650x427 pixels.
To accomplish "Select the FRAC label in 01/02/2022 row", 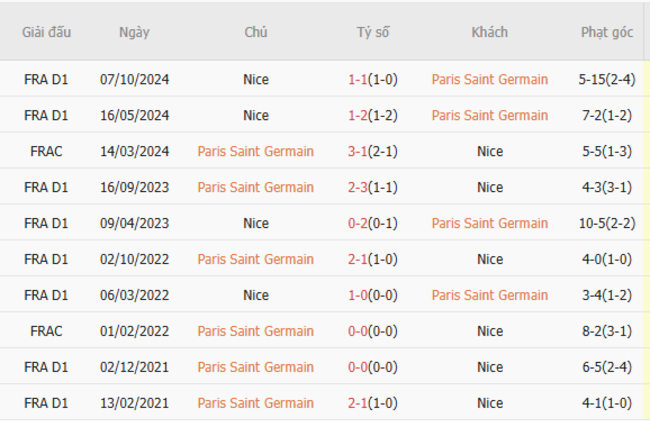I will pos(47,332).
